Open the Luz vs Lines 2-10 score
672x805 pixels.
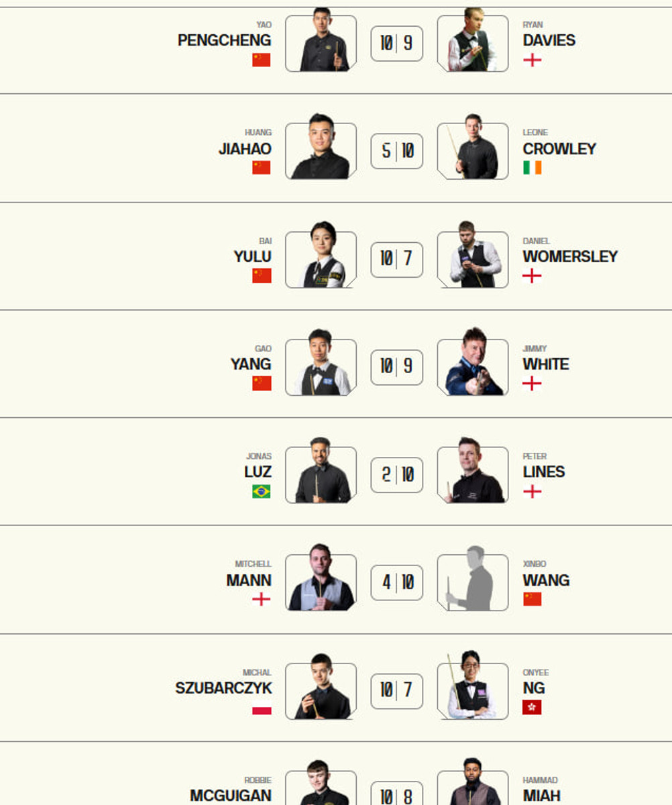pyautogui.click(x=396, y=475)
